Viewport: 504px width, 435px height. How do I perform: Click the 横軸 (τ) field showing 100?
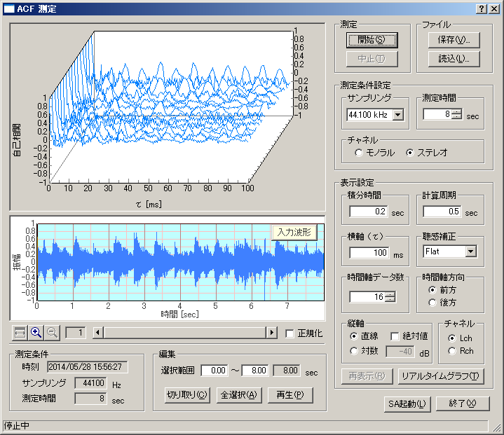coord(369,253)
